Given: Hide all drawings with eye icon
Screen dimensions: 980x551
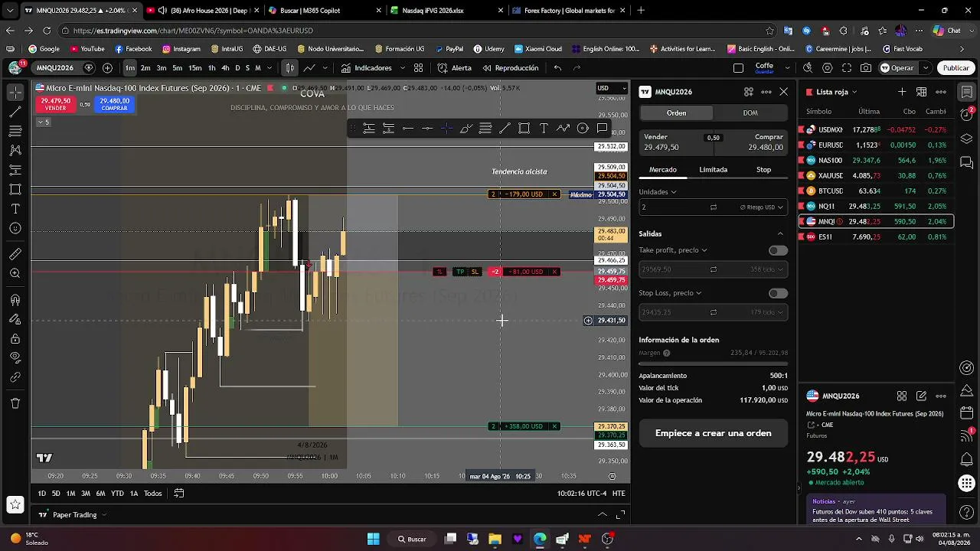Looking at the screenshot, I should pos(15,357).
